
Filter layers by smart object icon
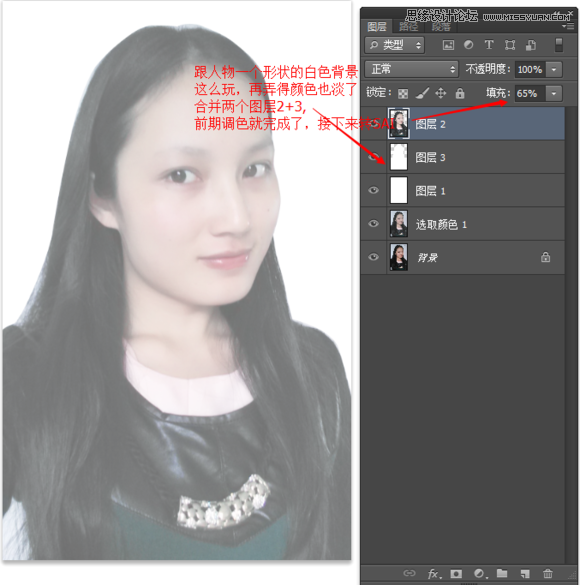pyautogui.click(x=531, y=45)
